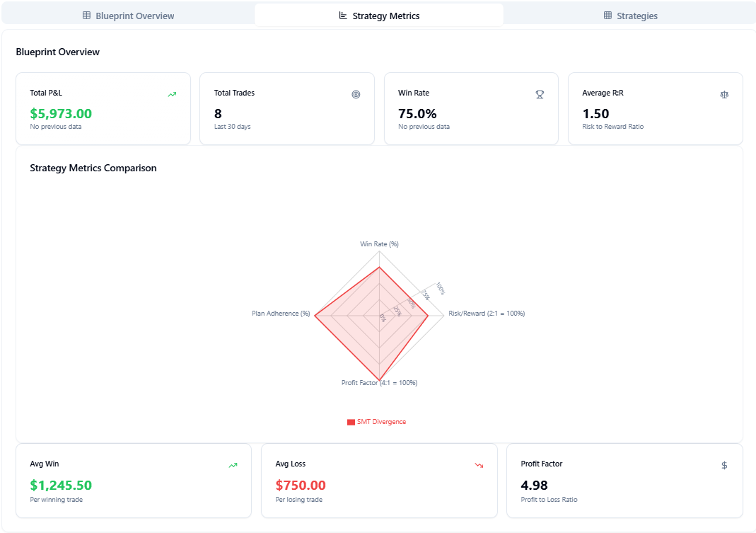Click the Total Trades target icon
Screen dimensions: 756x533
click(356, 94)
